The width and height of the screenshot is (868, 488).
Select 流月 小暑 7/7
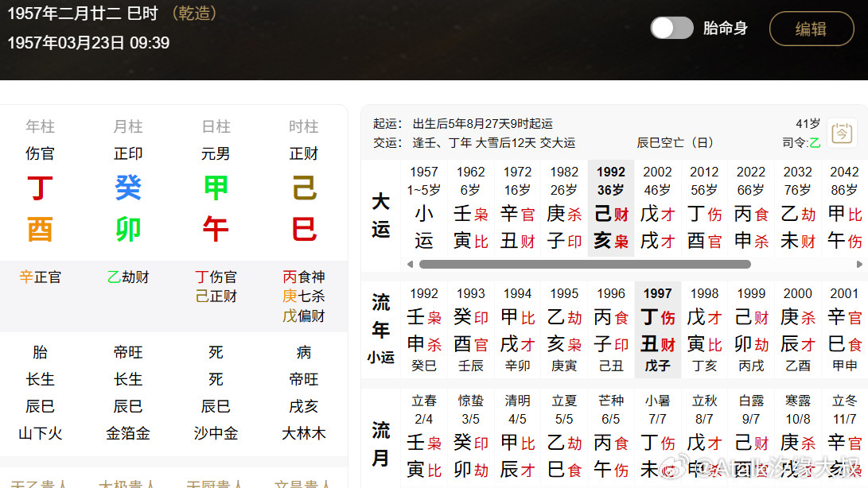(x=658, y=437)
